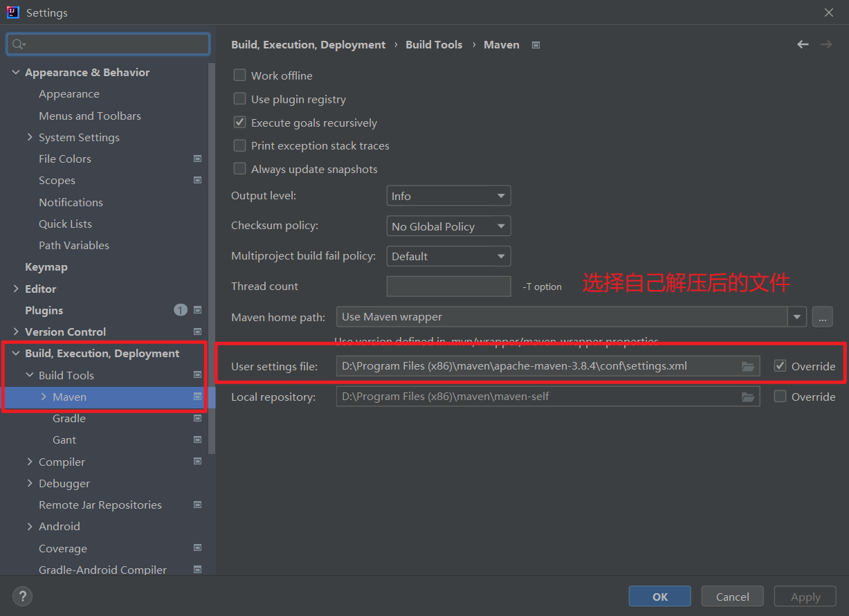Open Quick Lists settings page

pyautogui.click(x=65, y=224)
